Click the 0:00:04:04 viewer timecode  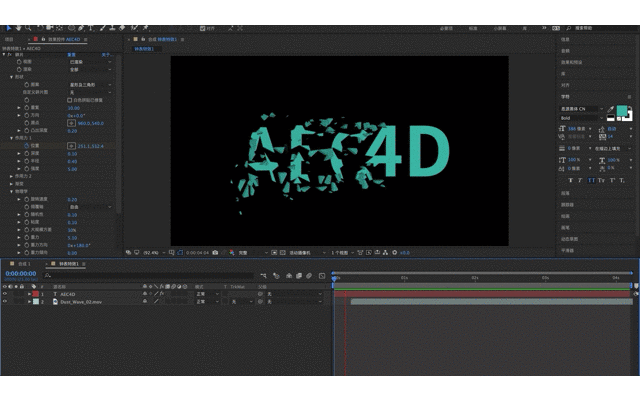tap(198, 253)
